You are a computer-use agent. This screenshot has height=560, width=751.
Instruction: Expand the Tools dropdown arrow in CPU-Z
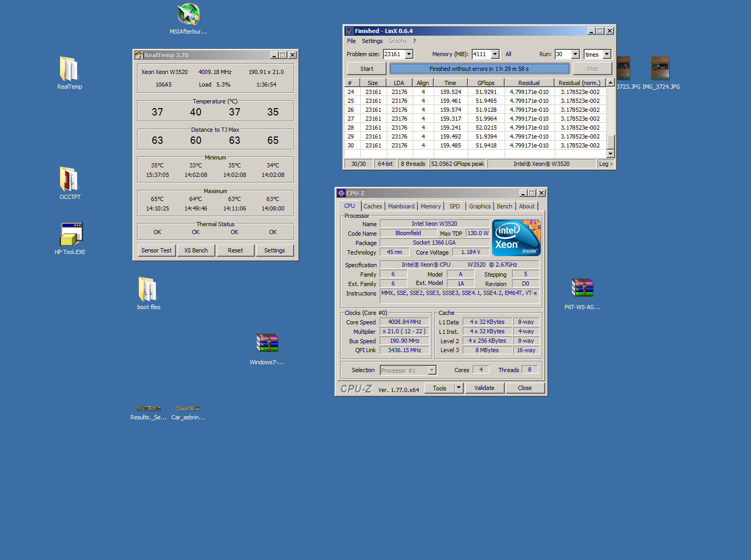(x=458, y=388)
